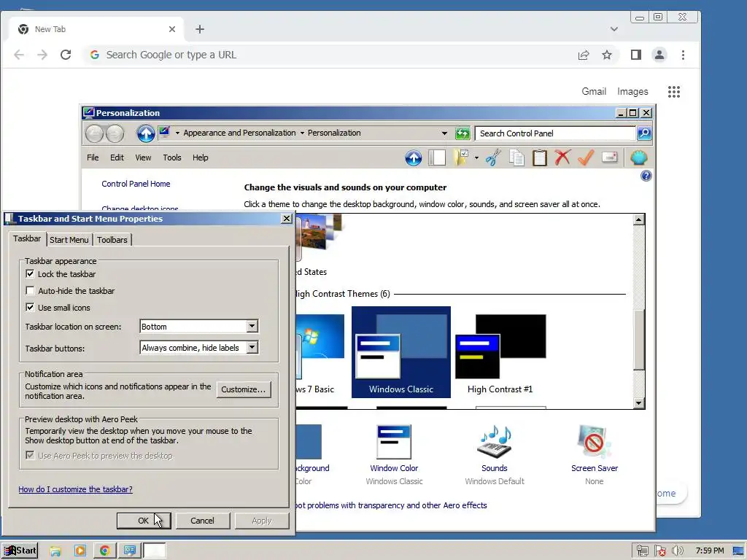Click Cancel in Taskbar Properties dialog

pyautogui.click(x=203, y=521)
